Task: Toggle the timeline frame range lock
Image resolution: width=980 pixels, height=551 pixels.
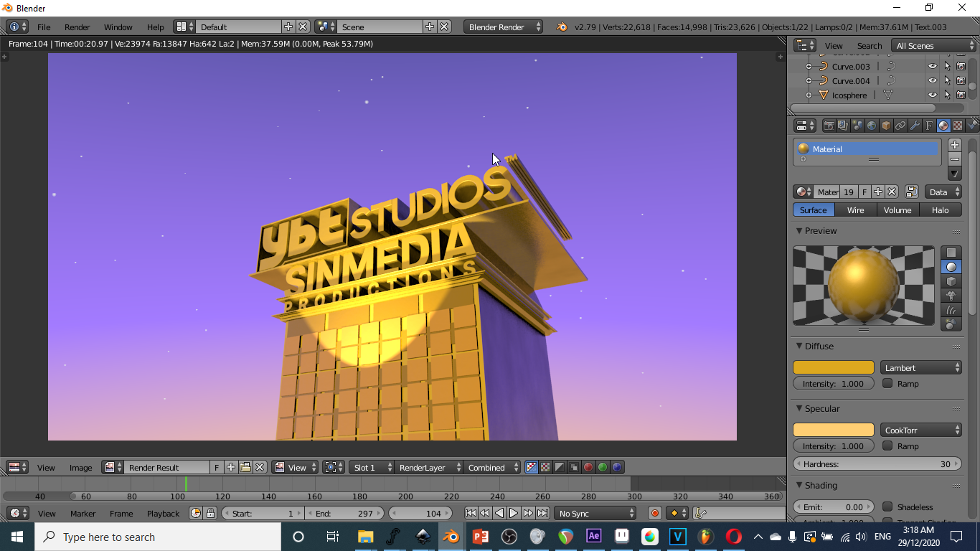Action: click(x=210, y=513)
